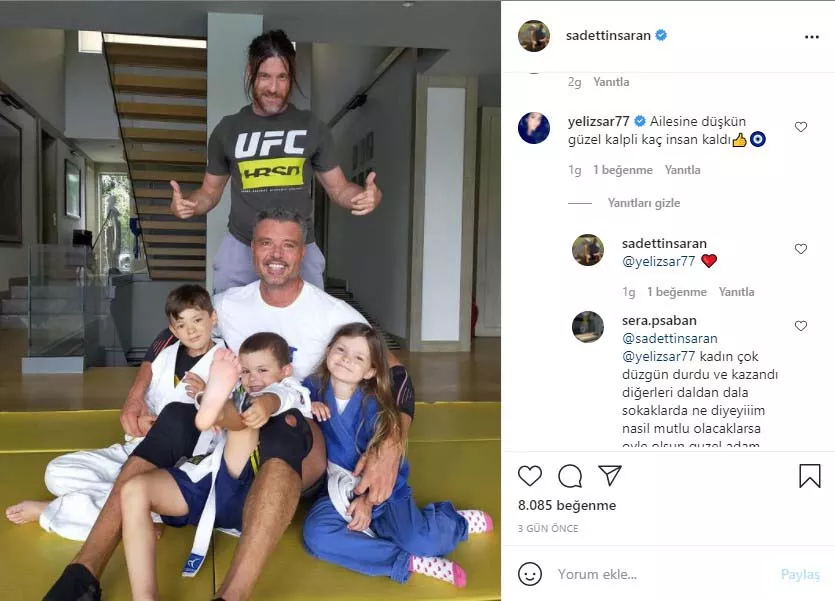This screenshot has width=835, height=601.
Task: Open the emoji picker smiley icon
Action: (530, 574)
